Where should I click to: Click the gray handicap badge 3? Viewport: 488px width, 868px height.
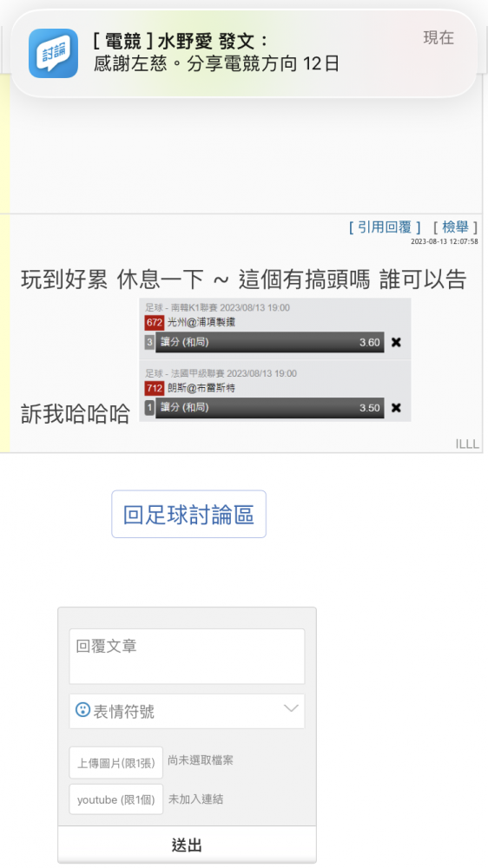point(149,342)
